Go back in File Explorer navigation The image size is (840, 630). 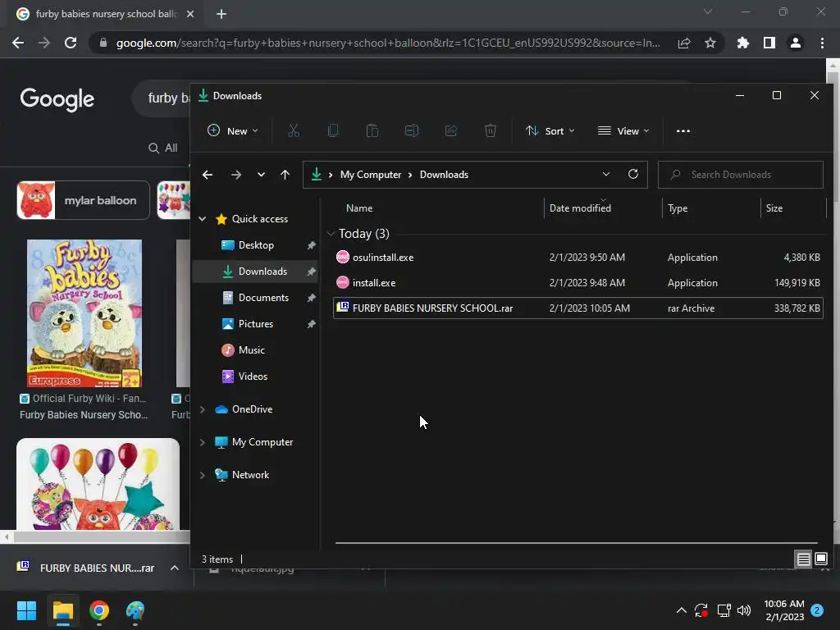(x=208, y=175)
